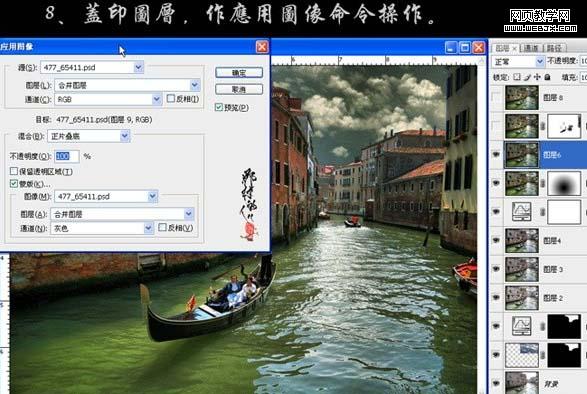Toggle the 预览(P) preview checkbox
The height and width of the screenshot is (394, 587).
(219, 107)
